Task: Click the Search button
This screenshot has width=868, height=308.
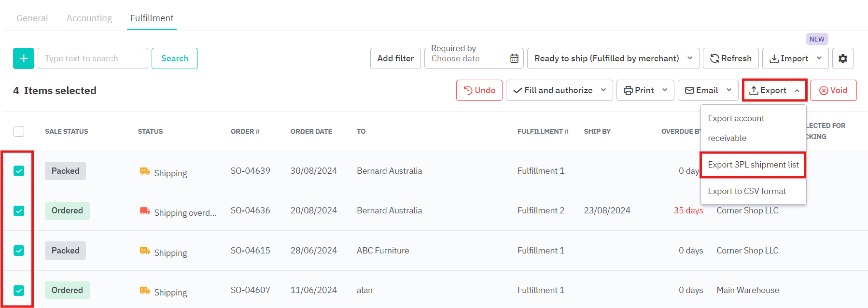Action: coord(174,58)
